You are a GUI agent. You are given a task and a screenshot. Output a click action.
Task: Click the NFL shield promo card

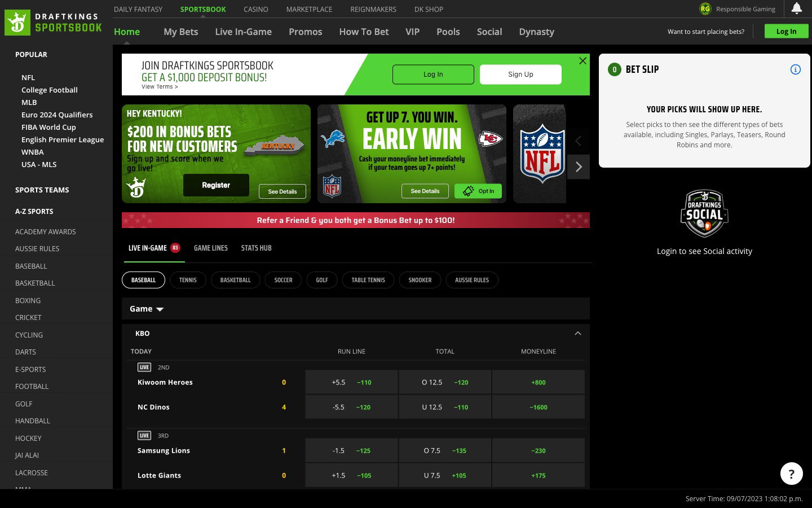point(540,154)
